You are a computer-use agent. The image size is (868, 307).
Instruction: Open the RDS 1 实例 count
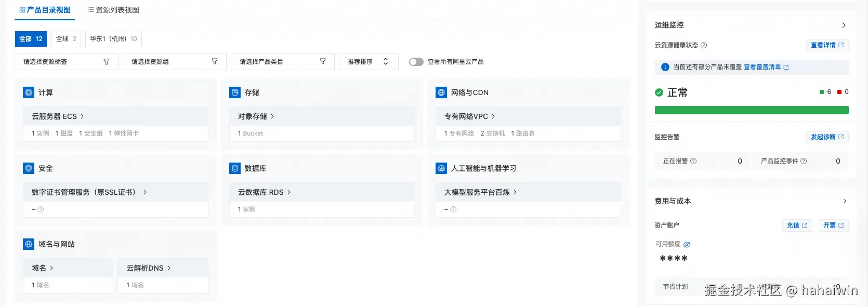(247, 209)
